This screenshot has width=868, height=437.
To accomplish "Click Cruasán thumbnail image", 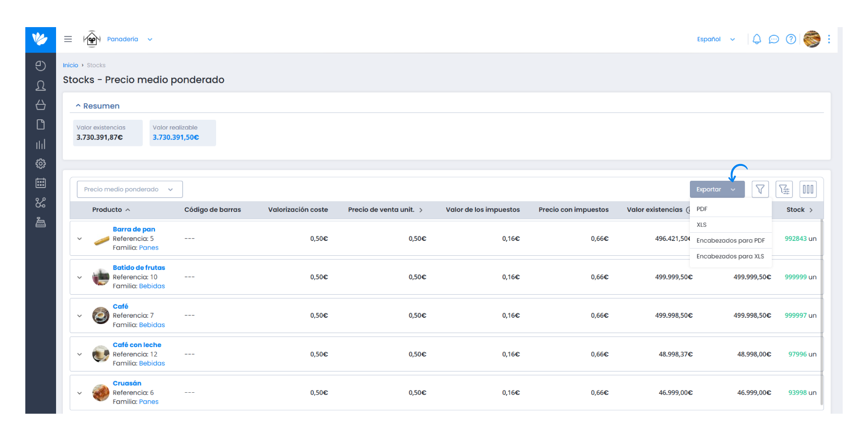I will (x=101, y=393).
